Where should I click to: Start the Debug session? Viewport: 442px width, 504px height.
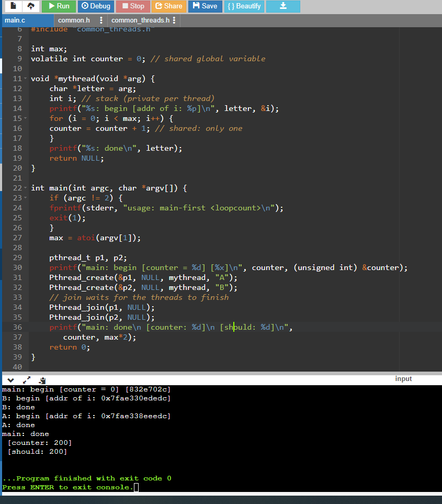(x=96, y=6)
